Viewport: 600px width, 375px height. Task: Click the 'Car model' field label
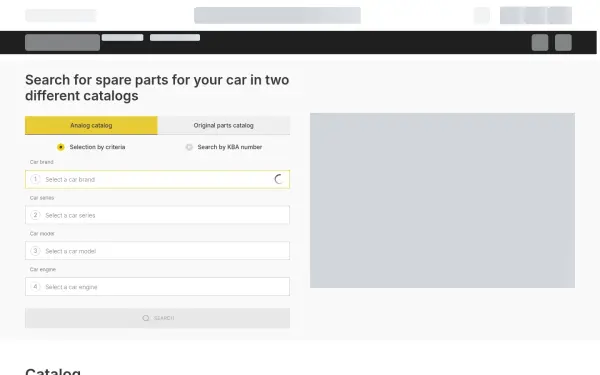(42, 233)
